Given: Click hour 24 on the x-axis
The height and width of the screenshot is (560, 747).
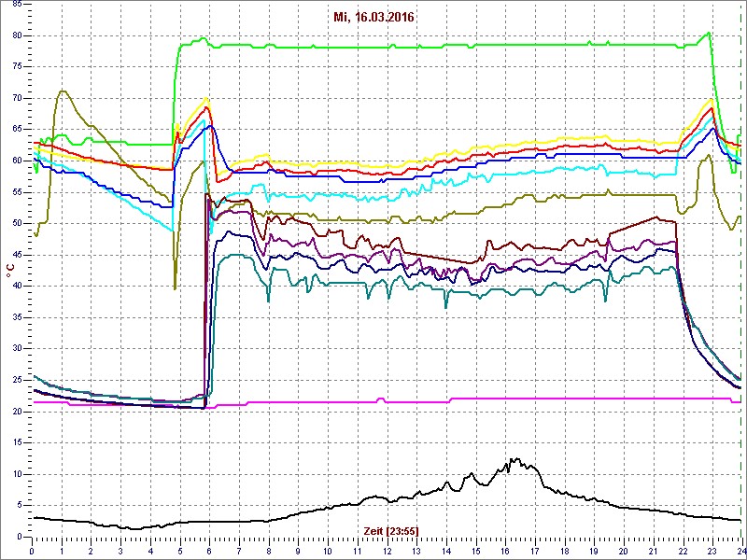Looking at the screenshot, I should click(740, 550).
